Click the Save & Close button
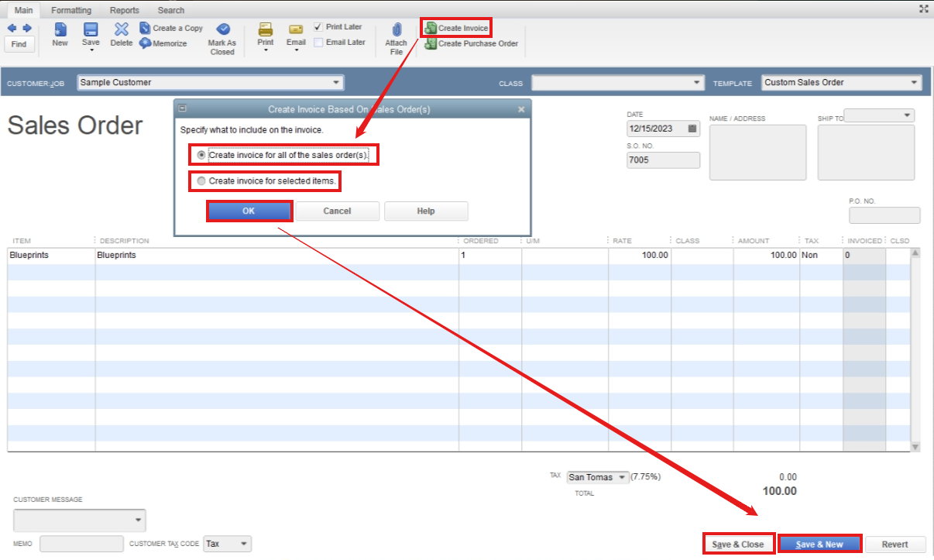 point(737,544)
